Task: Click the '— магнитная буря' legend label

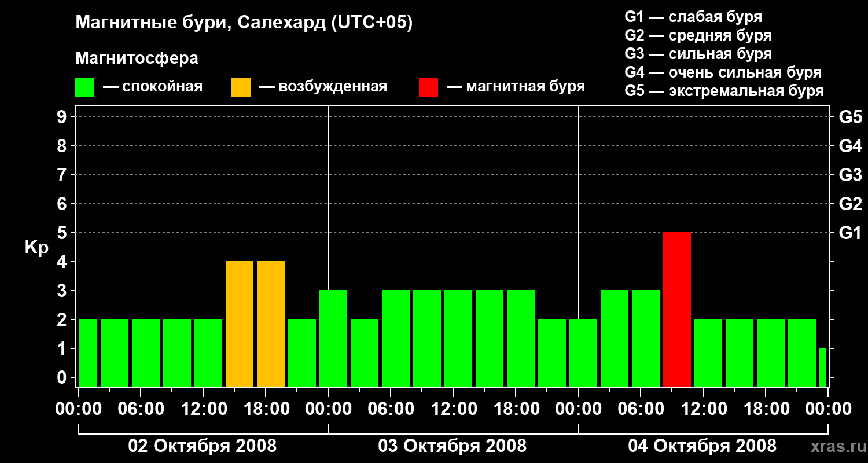Action: pyautogui.click(x=516, y=87)
